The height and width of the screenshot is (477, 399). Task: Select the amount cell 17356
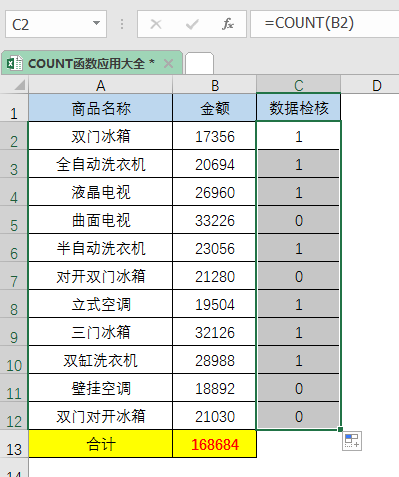[215, 136]
